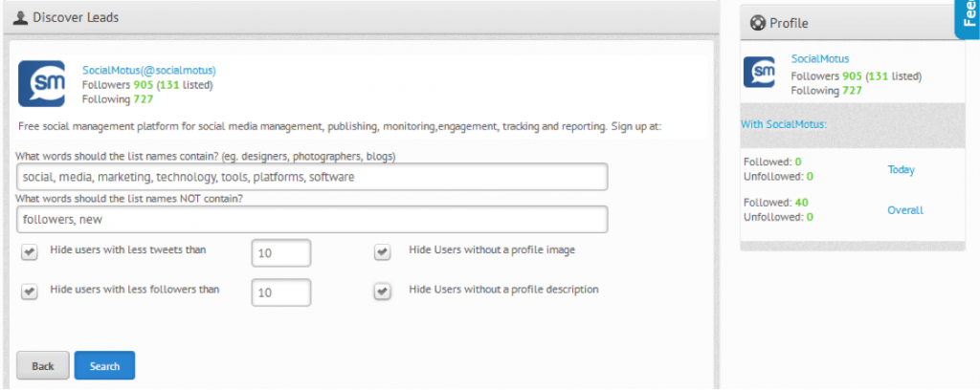Screen dimensions: 980x390
Task: Click the Back button
Action: pyautogui.click(x=42, y=366)
